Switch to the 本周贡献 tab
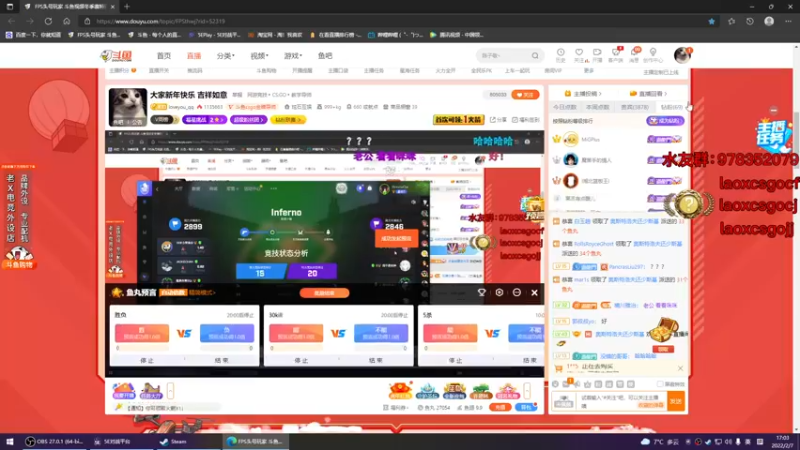 click(x=597, y=107)
